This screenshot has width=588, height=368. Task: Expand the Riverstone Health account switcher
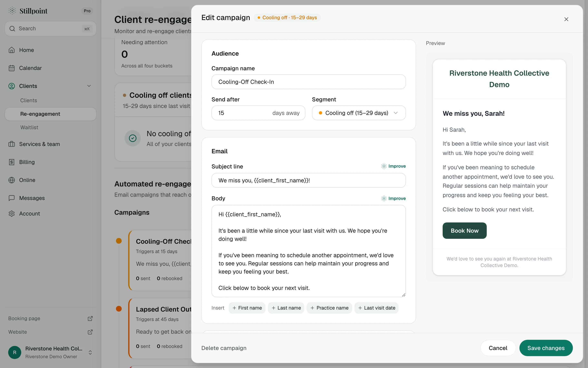click(x=90, y=352)
